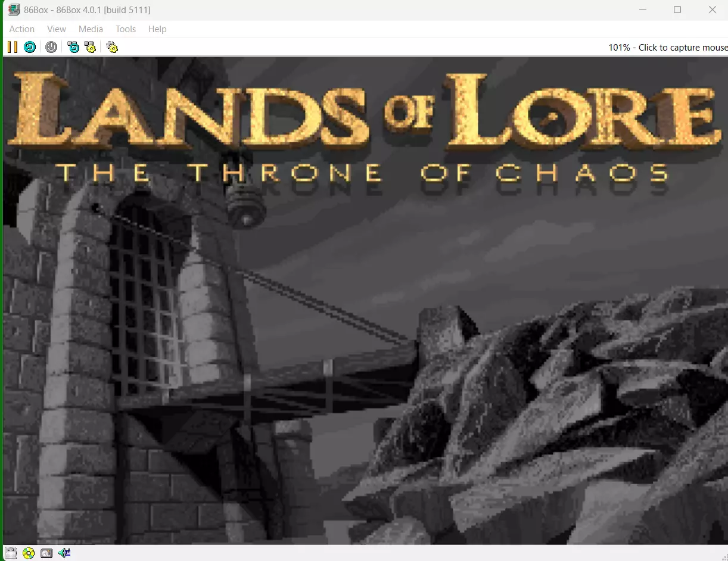Open machine settings via the gear icon
728x561 pixels.
click(112, 47)
